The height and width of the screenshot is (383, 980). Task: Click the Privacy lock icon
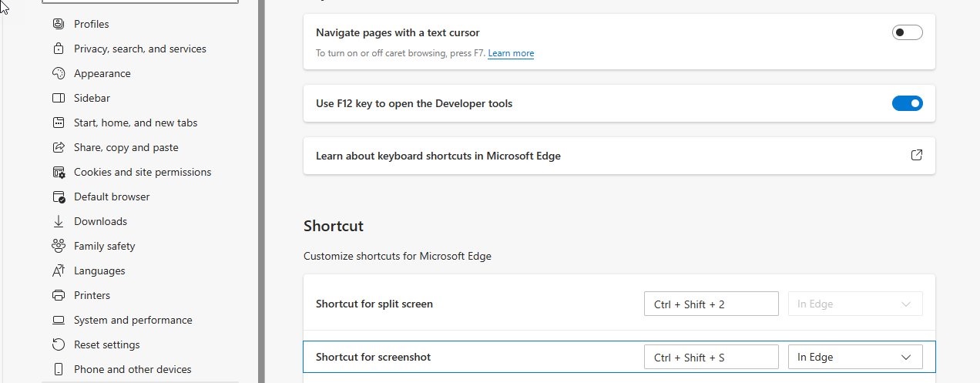tap(58, 49)
